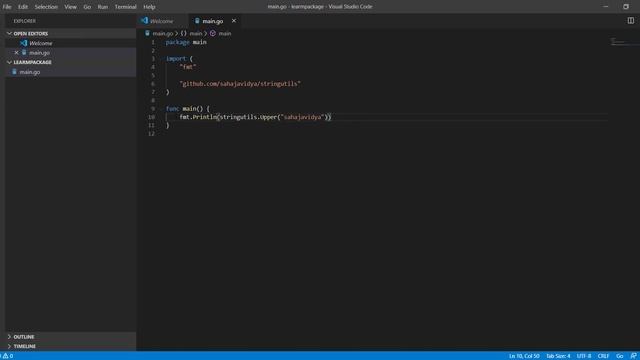Expand the Timeline section

(x=70, y=346)
